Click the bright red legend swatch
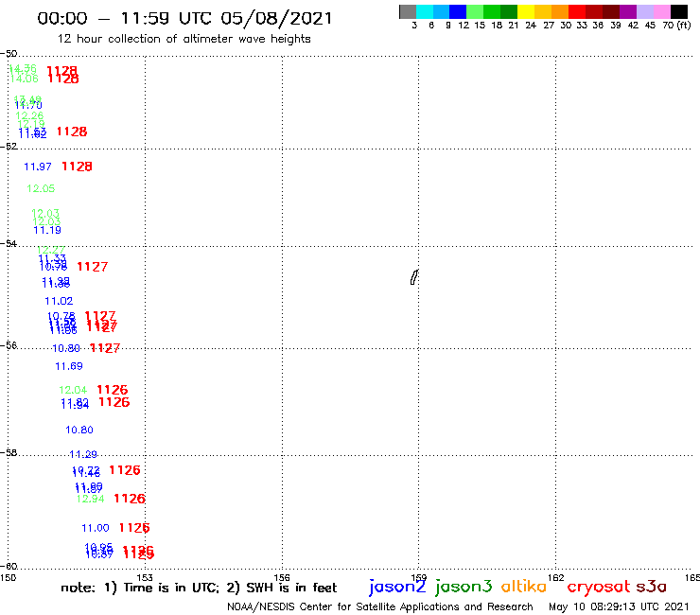Screen dimensions: 700x615 (x=577, y=11)
